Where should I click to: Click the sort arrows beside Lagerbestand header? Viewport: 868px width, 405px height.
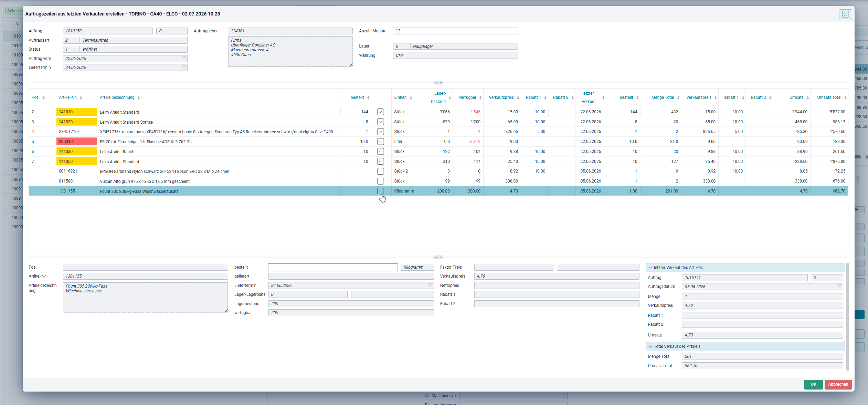[450, 98]
